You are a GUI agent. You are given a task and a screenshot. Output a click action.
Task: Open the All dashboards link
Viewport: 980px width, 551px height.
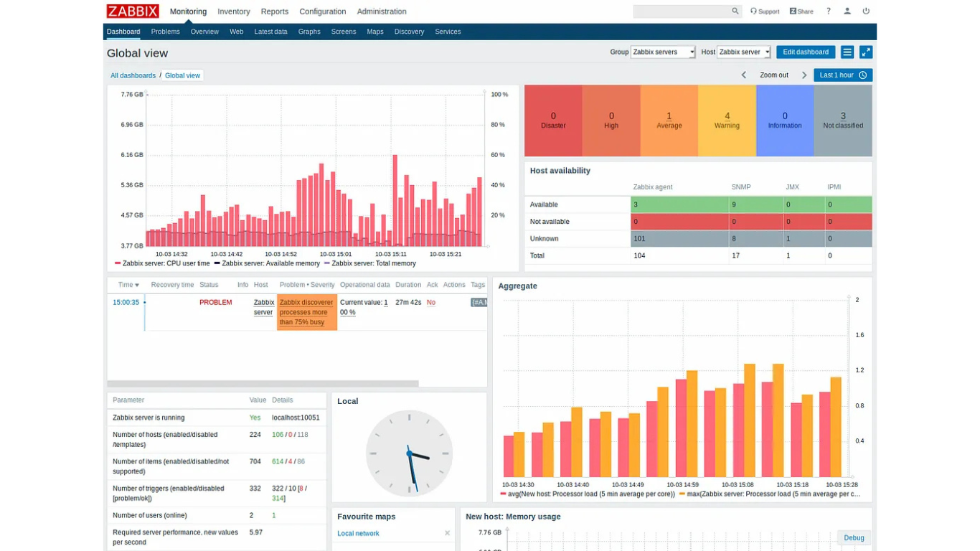pos(133,75)
